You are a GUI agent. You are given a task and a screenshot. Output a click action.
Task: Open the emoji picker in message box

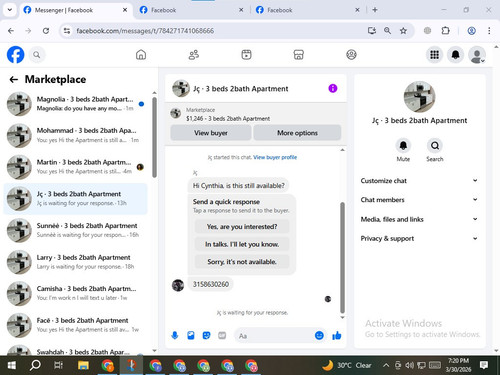click(x=319, y=335)
